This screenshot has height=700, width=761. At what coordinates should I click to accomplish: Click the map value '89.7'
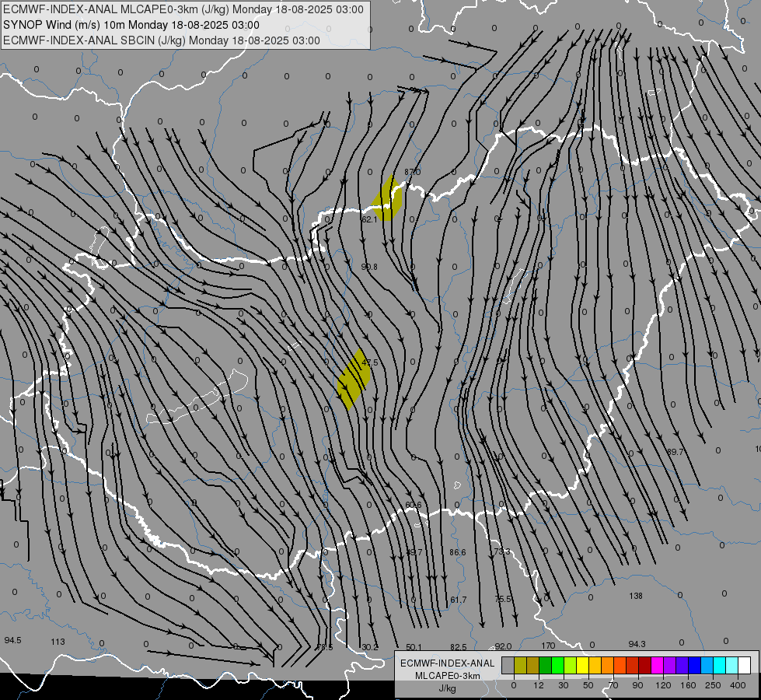pos(675,452)
